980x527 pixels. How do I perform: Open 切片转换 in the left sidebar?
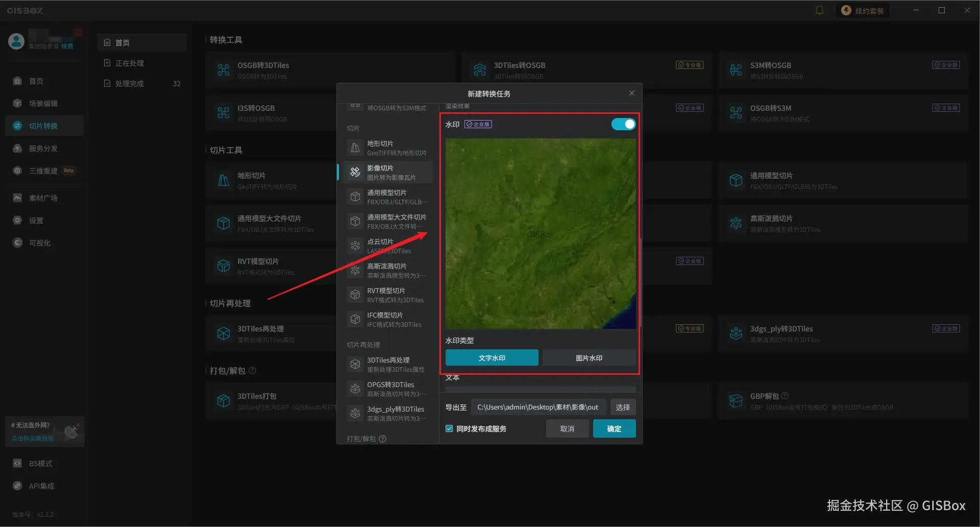[x=44, y=126]
